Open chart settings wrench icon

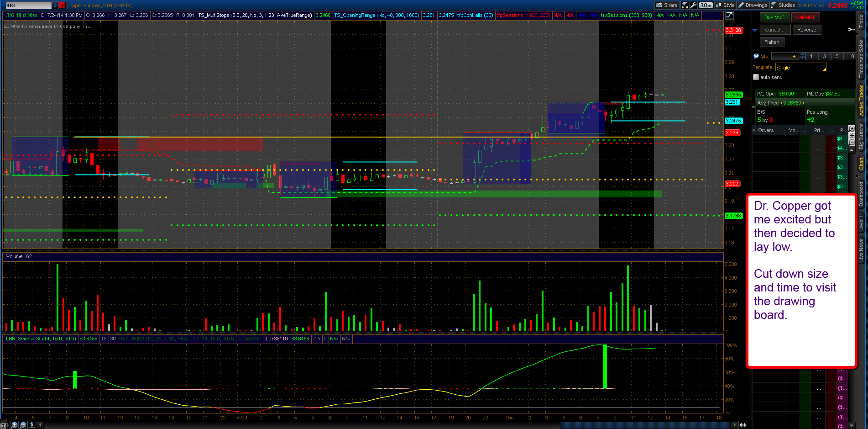pos(694,5)
